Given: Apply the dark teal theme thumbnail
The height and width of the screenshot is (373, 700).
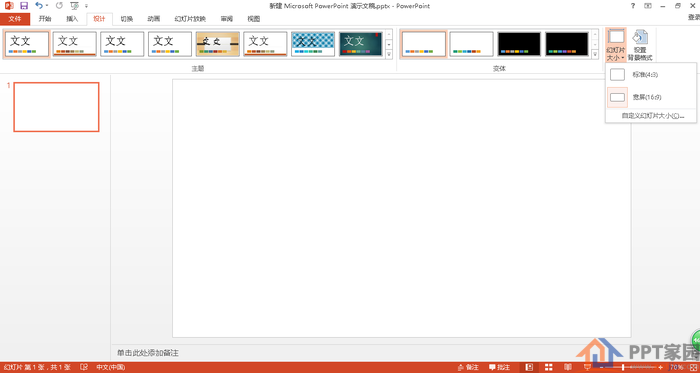Looking at the screenshot, I should 361,44.
